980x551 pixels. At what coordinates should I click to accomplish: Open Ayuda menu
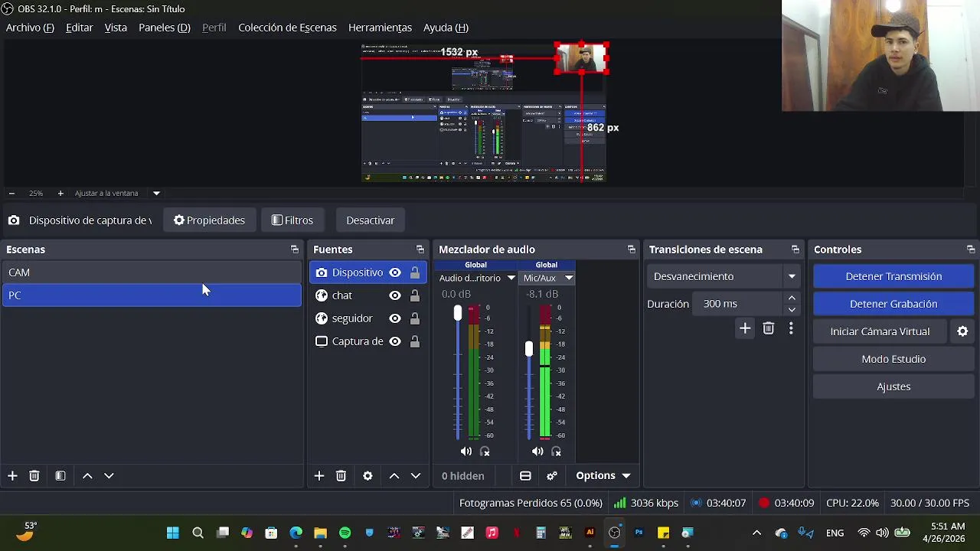tap(446, 28)
